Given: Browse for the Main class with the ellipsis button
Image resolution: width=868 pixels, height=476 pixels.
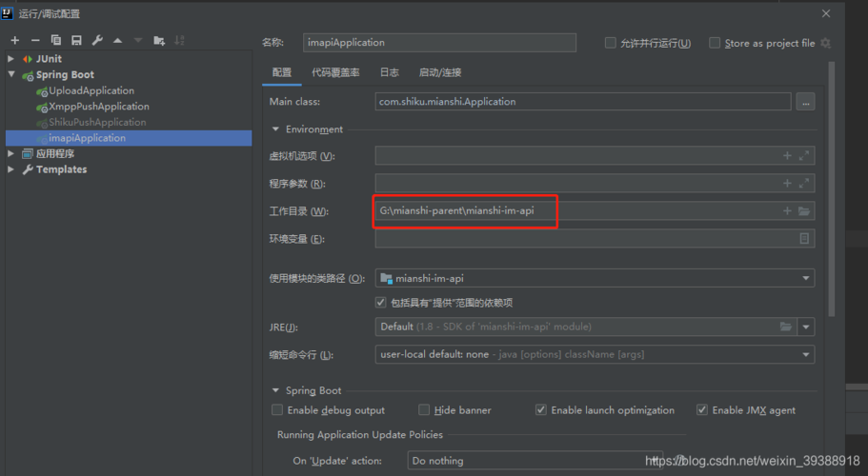Looking at the screenshot, I should click(805, 102).
